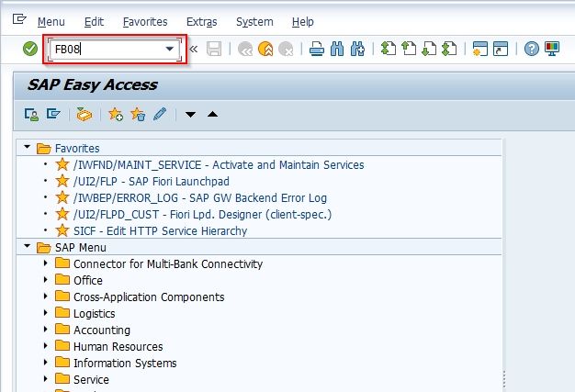
Task: Click the window menu icon left of Menu
Action: coord(19,18)
